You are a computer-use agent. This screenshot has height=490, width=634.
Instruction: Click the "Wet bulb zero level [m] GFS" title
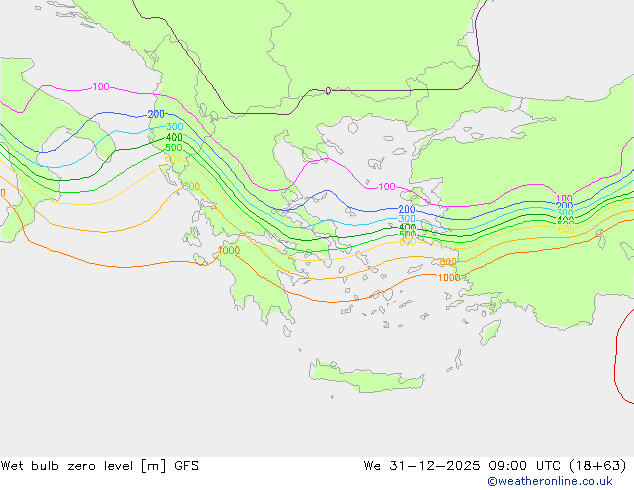click(99, 466)
